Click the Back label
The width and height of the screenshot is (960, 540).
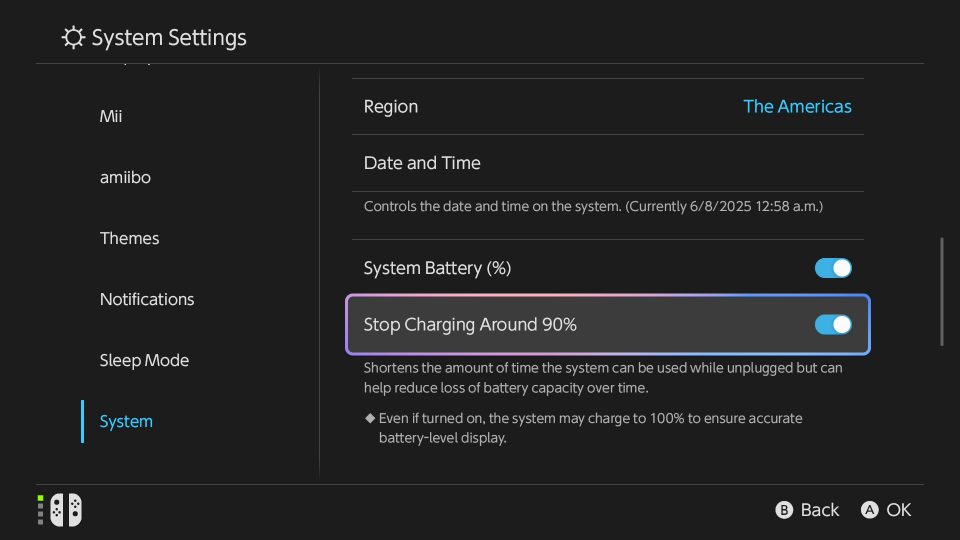(x=819, y=510)
